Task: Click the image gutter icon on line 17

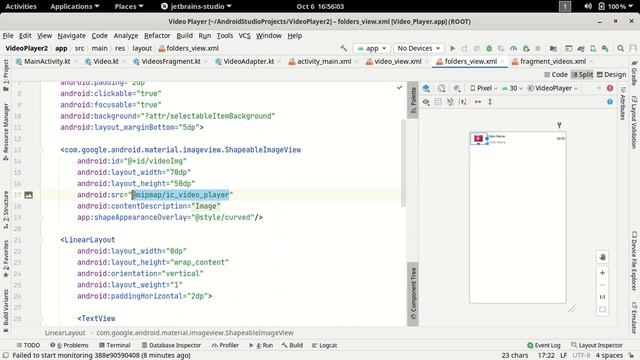Action: 29,195
